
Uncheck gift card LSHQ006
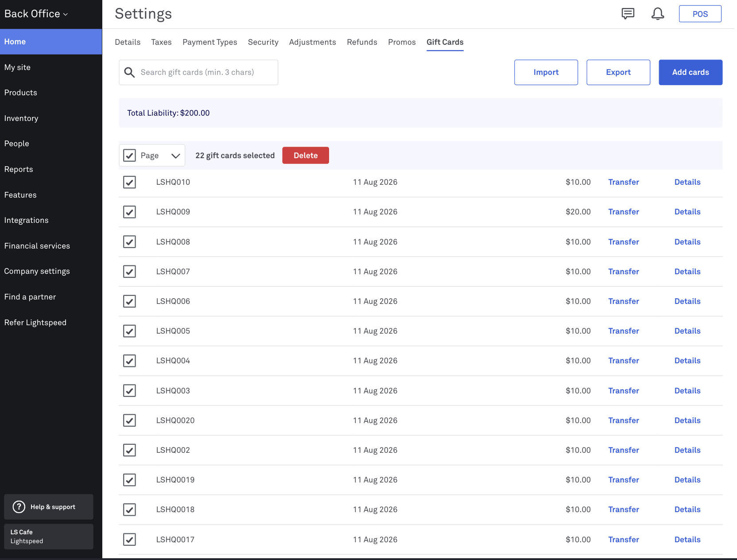(129, 301)
